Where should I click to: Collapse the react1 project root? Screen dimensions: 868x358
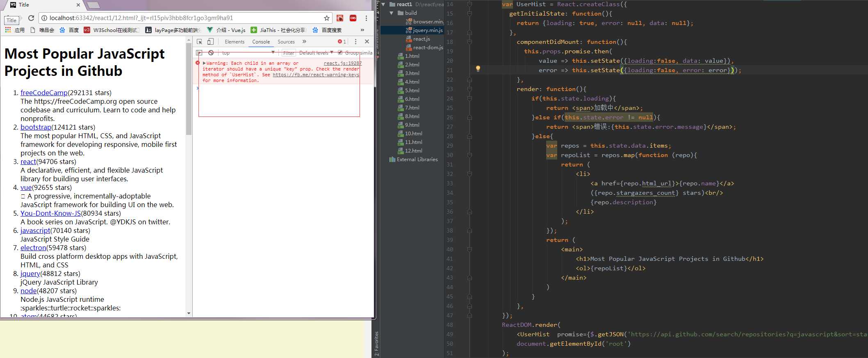383,4
